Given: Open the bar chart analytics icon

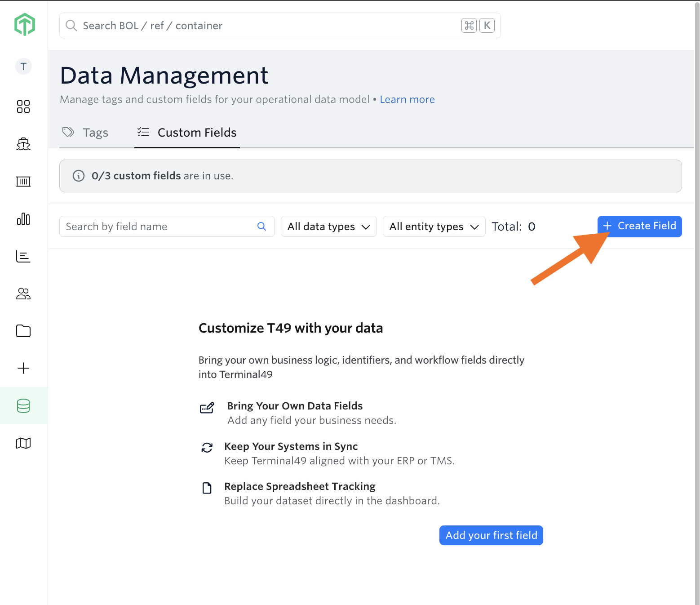Looking at the screenshot, I should [23, 219].
